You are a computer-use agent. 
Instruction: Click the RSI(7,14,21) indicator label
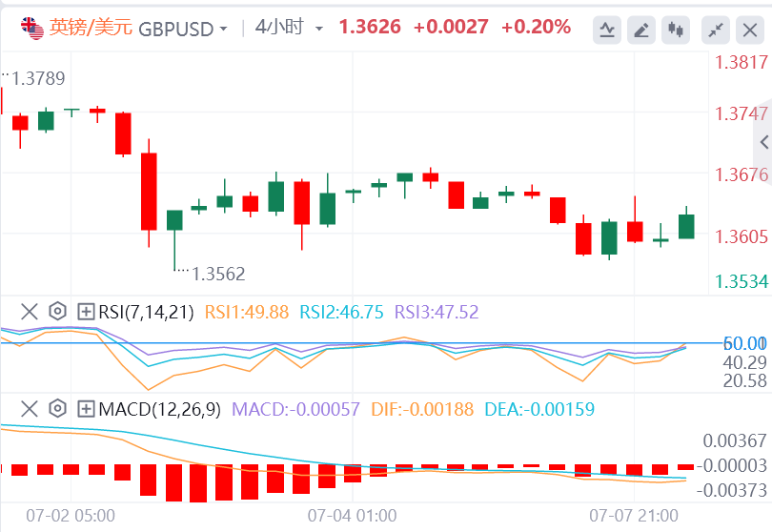146,311
